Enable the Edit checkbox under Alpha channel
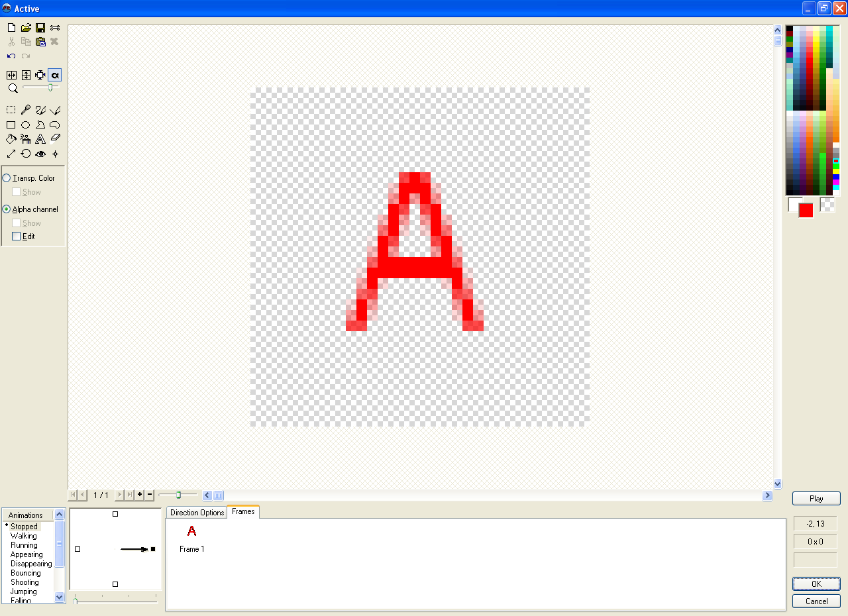The width and height of the screenshot is (848, 616). click(17, 236)
